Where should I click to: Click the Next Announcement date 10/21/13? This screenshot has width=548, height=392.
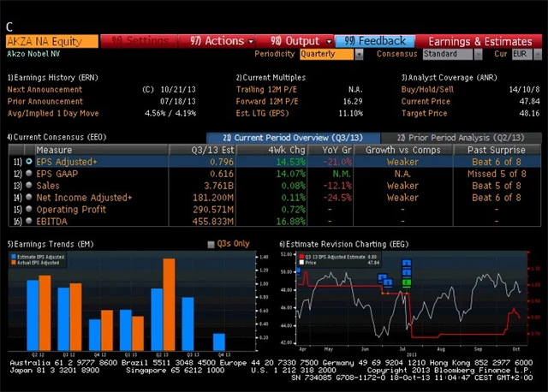178,89
